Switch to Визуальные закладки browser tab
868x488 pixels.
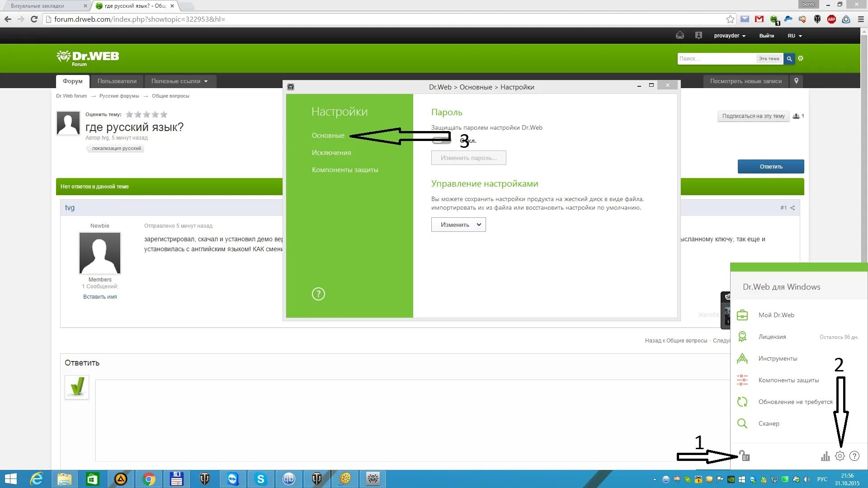pyautogui.click(x=44, y=6)
